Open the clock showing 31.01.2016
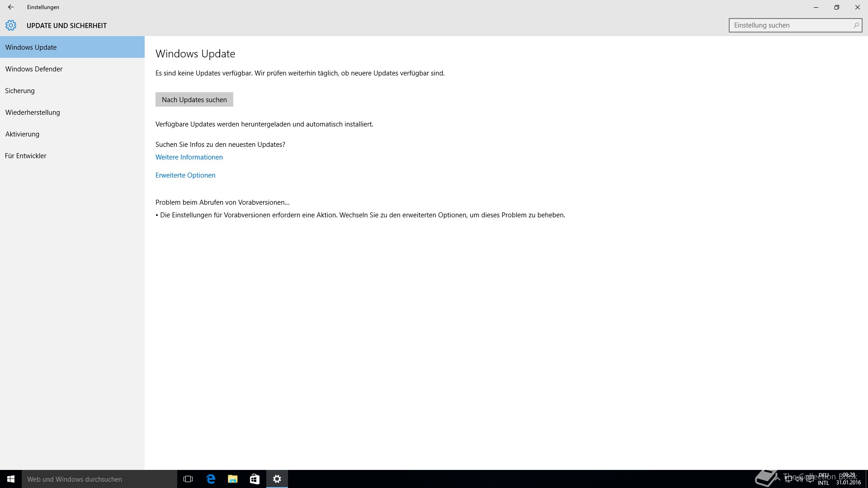This screenshot has height=488, width=868. coord(849,479)
